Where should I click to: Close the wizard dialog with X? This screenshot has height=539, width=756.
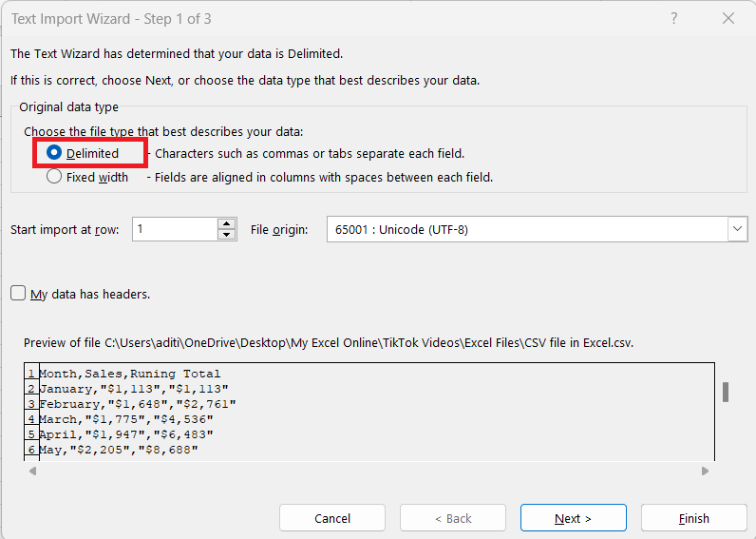[728, 18]
